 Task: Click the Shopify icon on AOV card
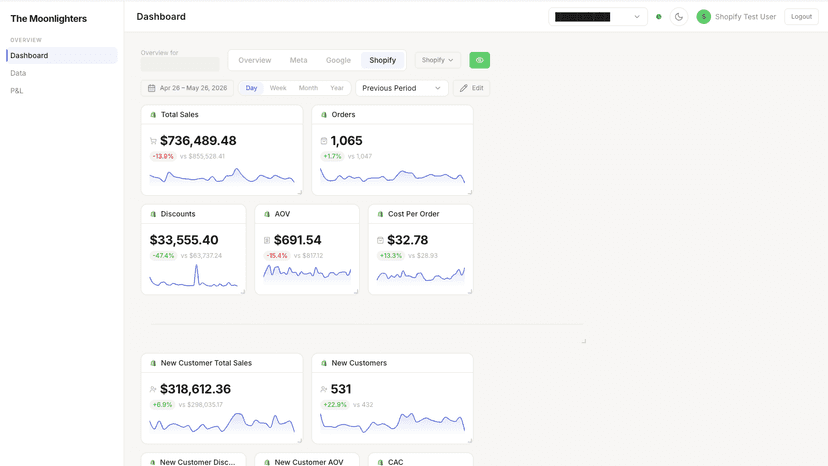pos(267,214)
